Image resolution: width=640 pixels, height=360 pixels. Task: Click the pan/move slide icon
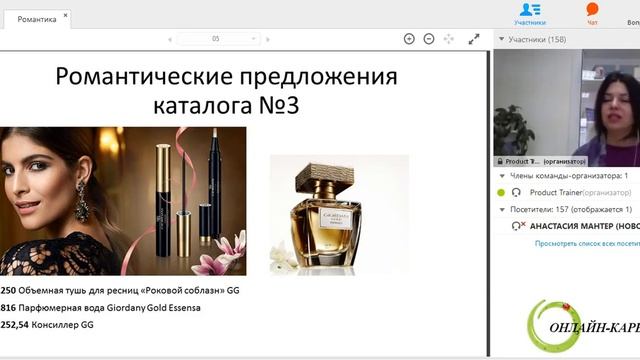[x=449, y=39]
